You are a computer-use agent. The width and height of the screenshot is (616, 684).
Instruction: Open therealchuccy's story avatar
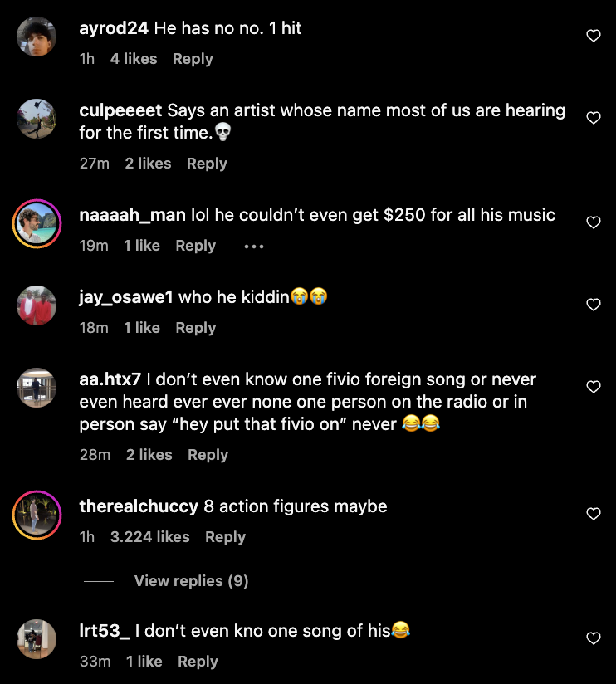37,515
